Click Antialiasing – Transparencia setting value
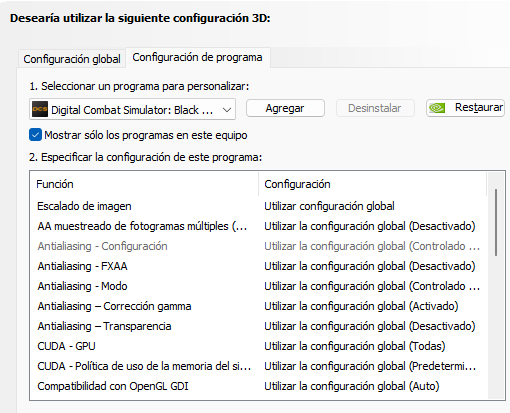 [x=370, y=326]
